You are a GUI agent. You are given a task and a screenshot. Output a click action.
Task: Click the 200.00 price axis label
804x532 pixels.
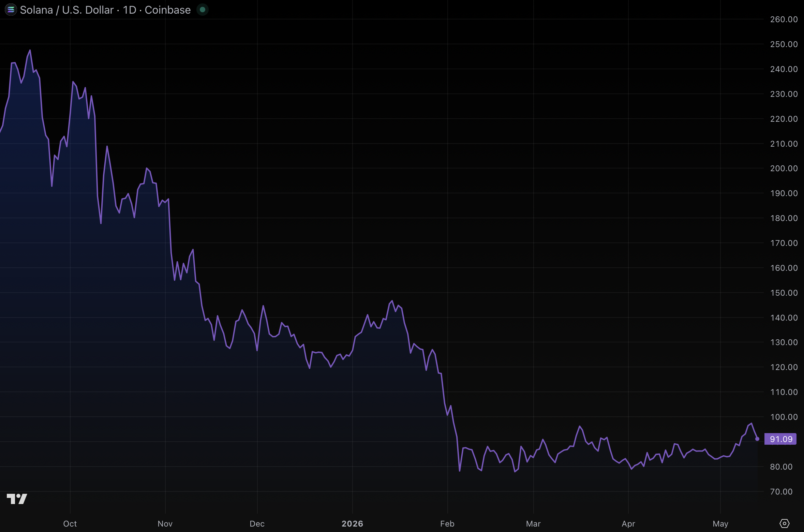(x=784, y=168)
